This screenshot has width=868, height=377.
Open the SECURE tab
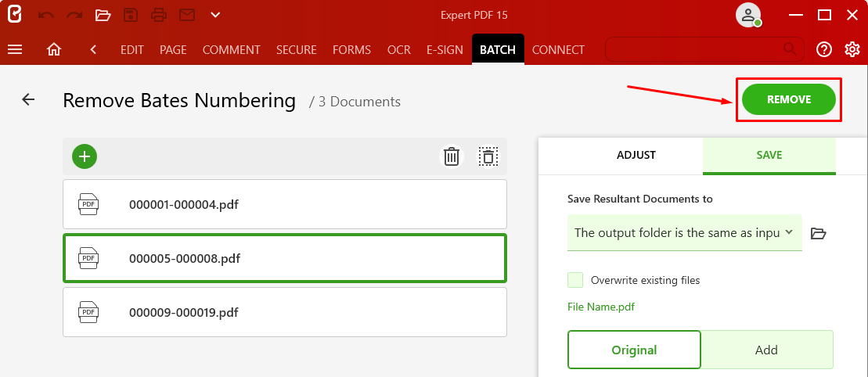(x=296, y=50)
